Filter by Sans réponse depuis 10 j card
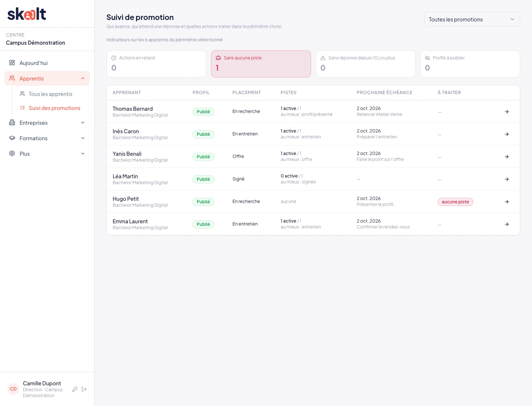The height and width of the screenshot is (406, 532). (365, 64)
